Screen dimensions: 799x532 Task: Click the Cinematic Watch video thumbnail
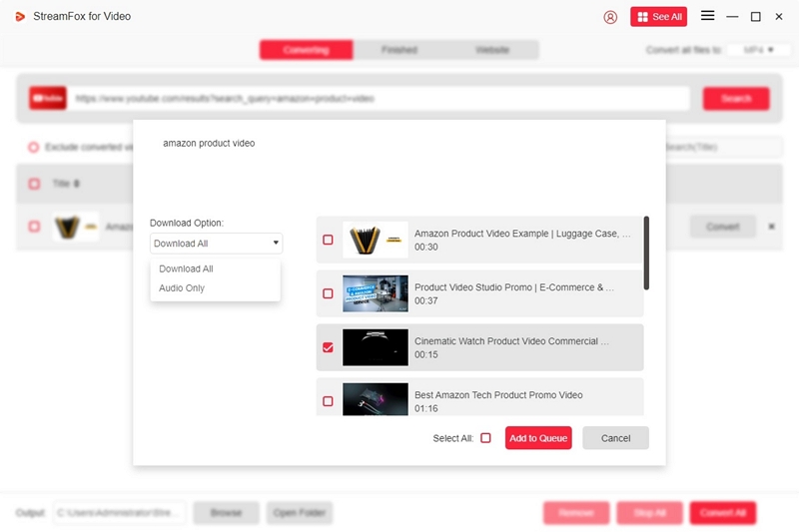pyautogui.click(x=376, y=347)
